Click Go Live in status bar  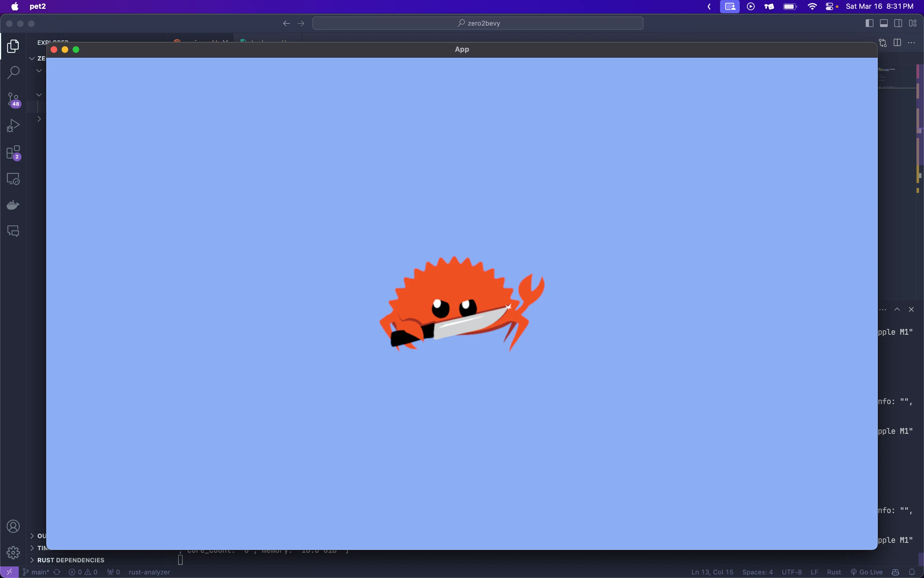click(866, 572)
